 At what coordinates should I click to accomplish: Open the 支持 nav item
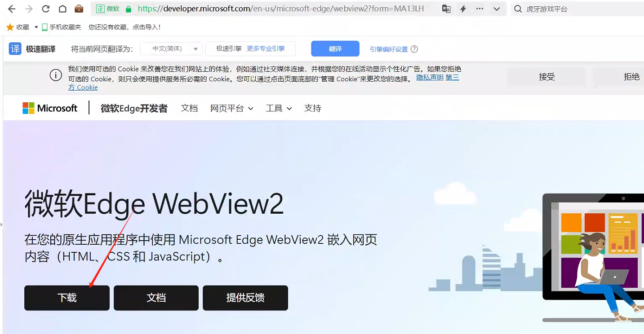click(313, 108)
